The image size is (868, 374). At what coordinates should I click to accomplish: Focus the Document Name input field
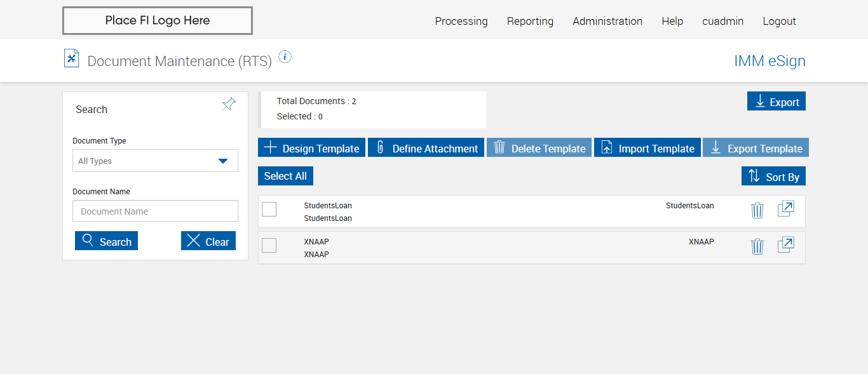click(x=155, y=211)
